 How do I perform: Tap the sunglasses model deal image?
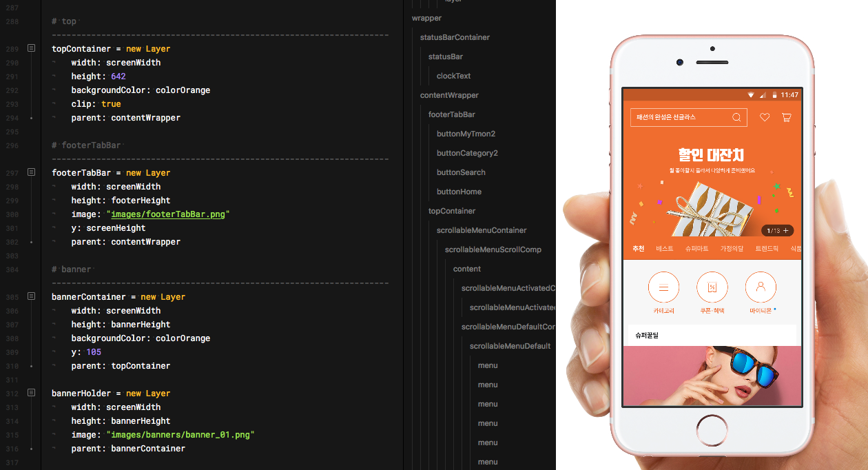712,376
